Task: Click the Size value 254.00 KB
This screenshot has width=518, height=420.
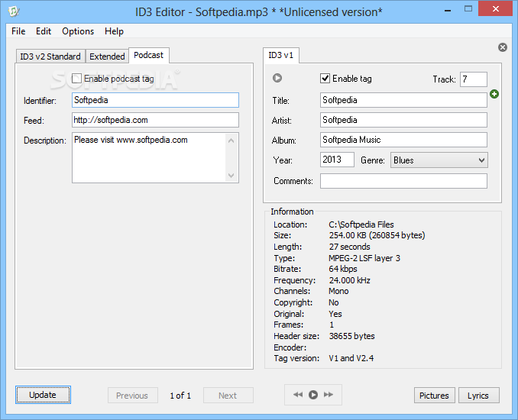Action: click(x=377, y=235)
